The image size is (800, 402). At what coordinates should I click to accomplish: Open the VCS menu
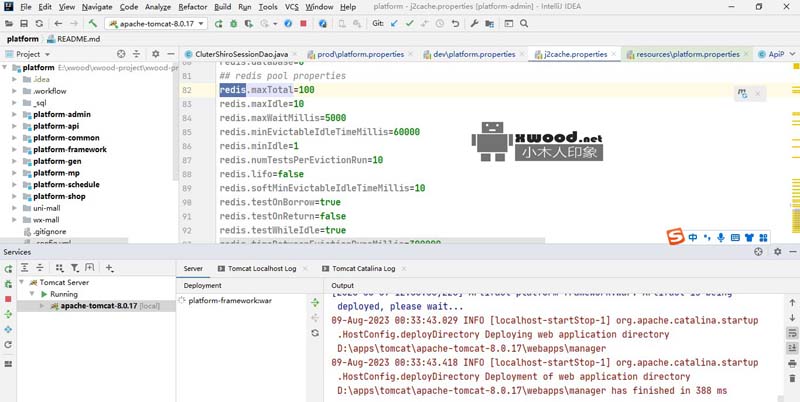tap(292, 7)
